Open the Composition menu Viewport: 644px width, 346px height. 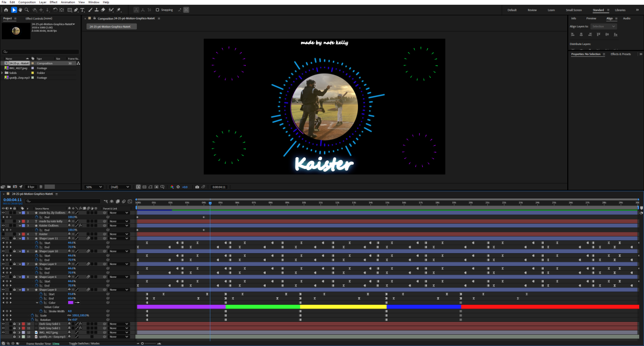[x=27, y=2]
